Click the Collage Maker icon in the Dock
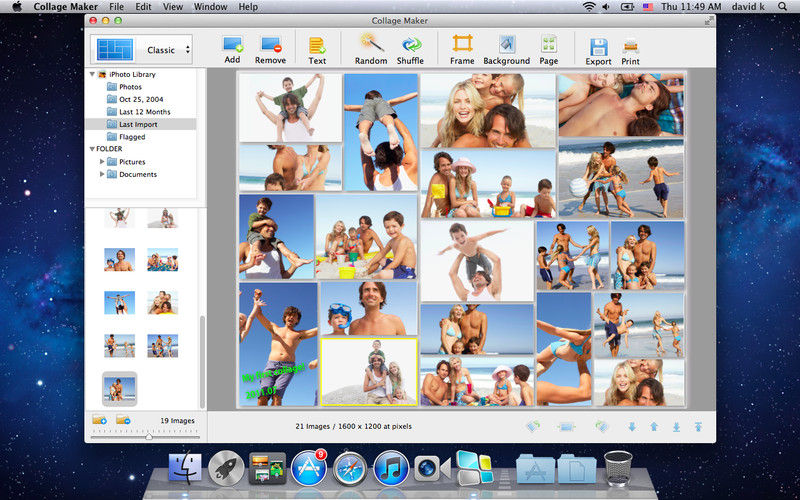 (474, 468)
